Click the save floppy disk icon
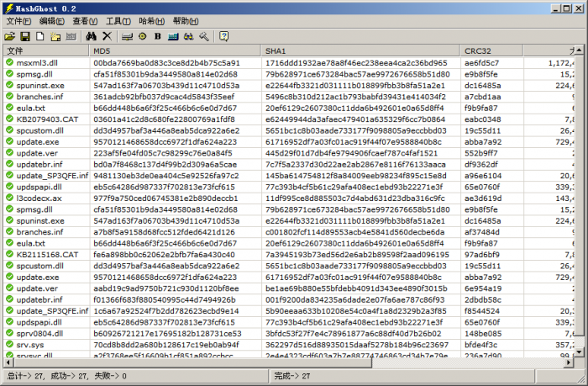Viewport: 588px width, 386px height. pos(25,36)
